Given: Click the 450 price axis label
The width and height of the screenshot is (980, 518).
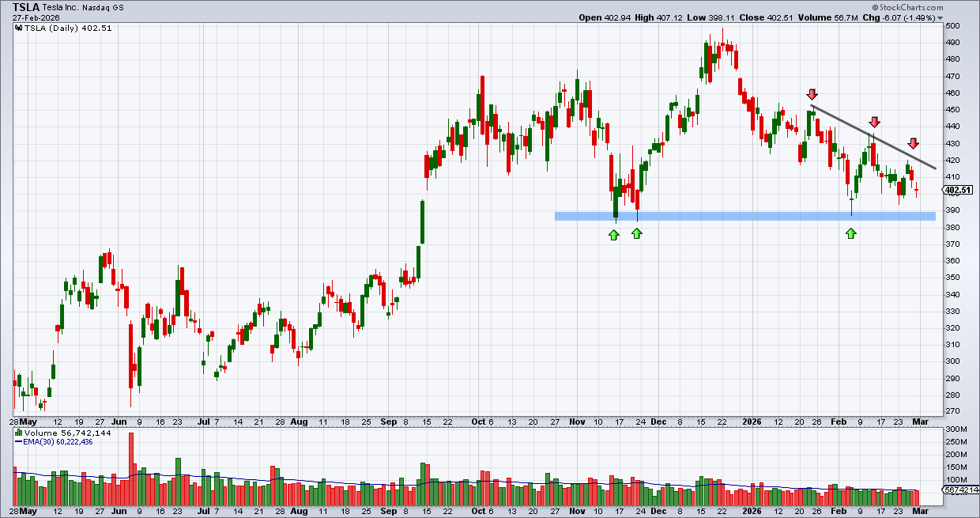Looking at the screenshot, I should click(x=953, y=110).
